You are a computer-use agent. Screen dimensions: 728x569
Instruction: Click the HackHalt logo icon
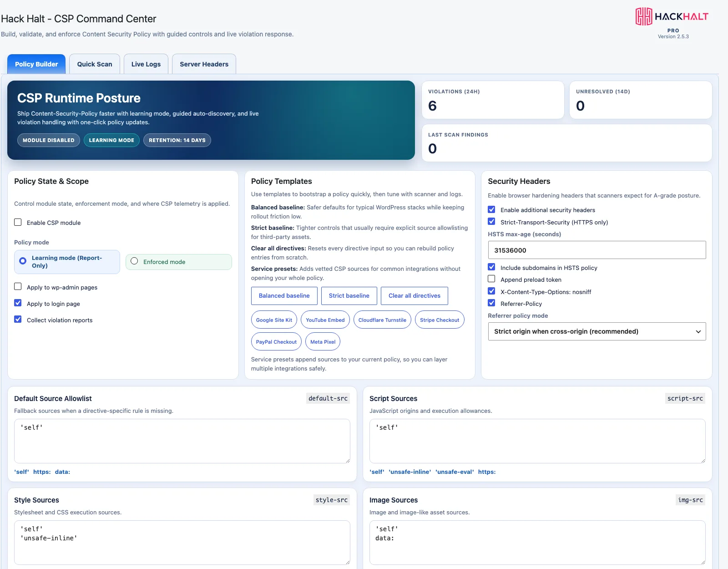pyautogui.click(x=644, y=16)
